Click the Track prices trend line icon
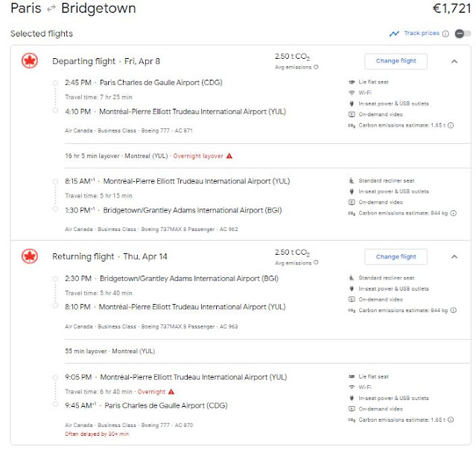This screenshot has height=450, width=476. pyautogui.click(x=394, y=34)
